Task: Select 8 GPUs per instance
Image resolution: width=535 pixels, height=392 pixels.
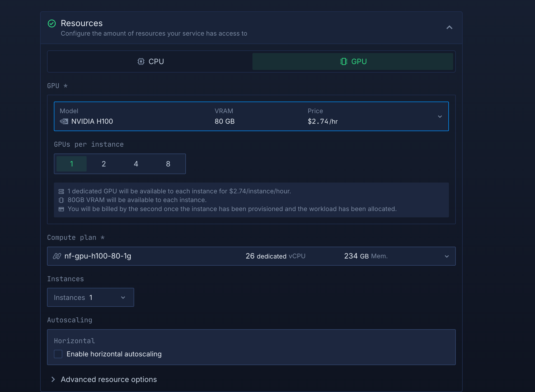Action: click(168, 164)
